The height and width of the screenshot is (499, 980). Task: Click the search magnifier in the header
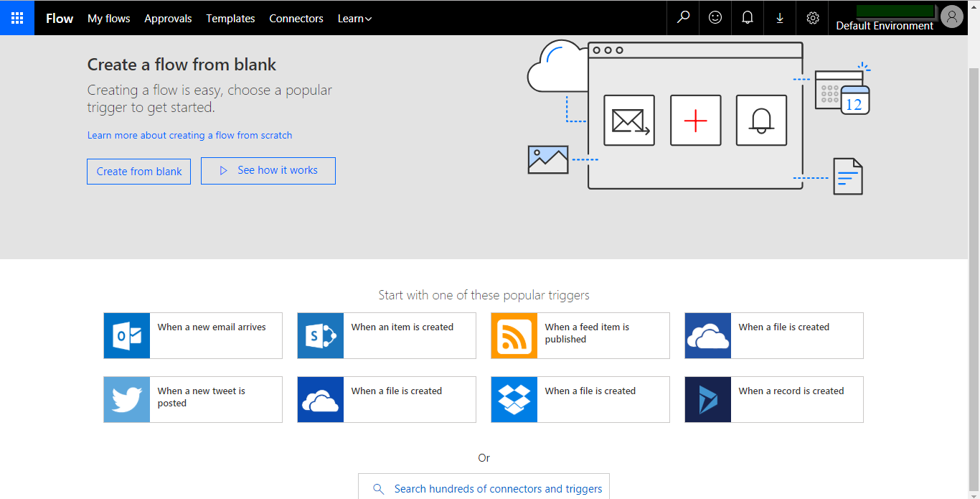pyautogui.click(x=683, y=18)
